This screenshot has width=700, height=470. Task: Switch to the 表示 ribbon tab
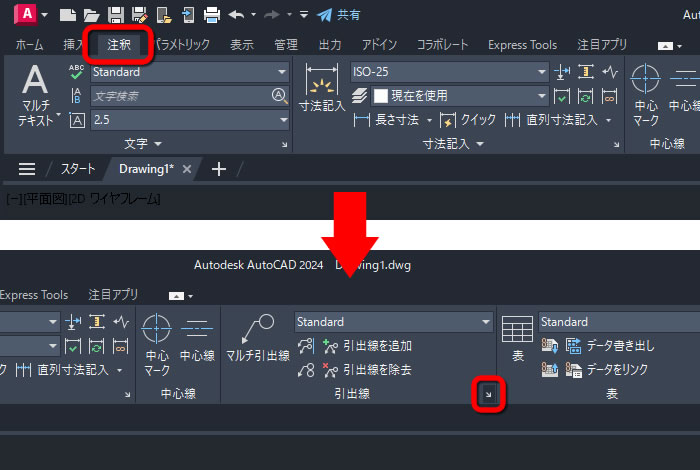[242, 45]
